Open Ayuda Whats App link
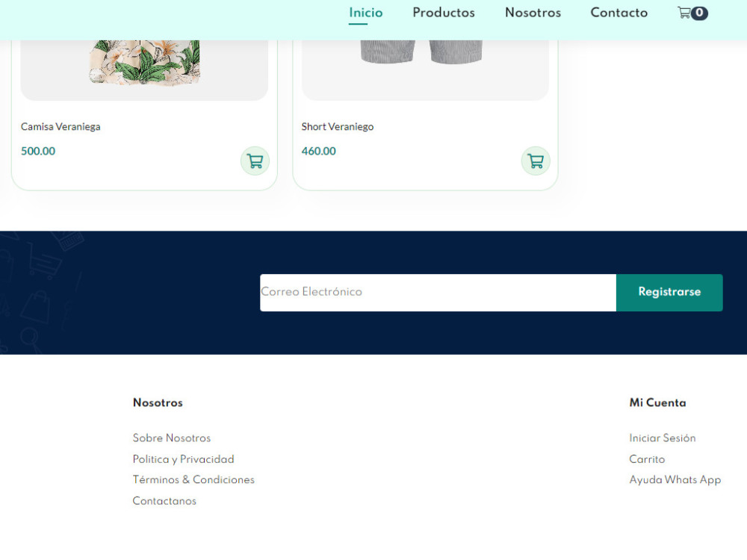This screenshot has width=747, height=560. [675, 479]
